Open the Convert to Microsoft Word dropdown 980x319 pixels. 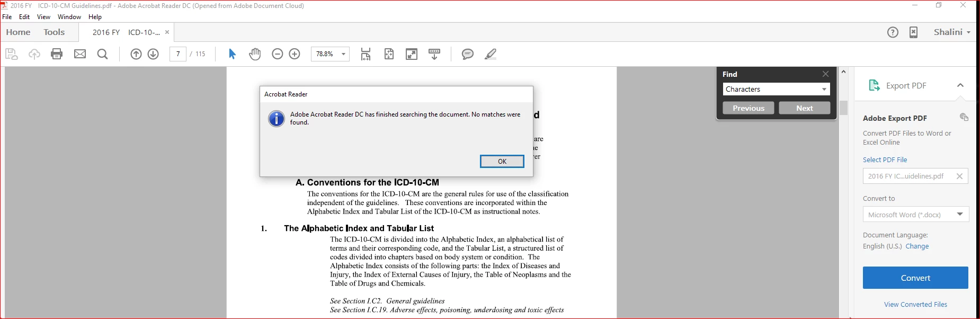(916, 215)
